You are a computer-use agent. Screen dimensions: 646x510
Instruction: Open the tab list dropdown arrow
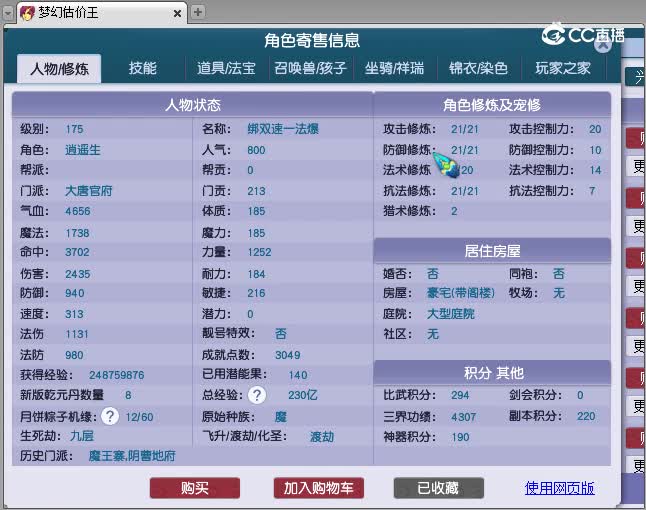pyautogui.click(x=8, y=13)
